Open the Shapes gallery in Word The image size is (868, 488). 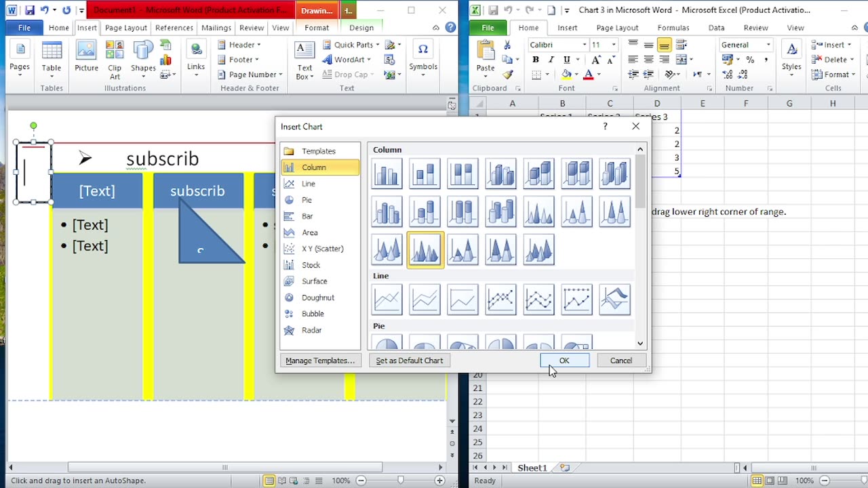point(143,56)
